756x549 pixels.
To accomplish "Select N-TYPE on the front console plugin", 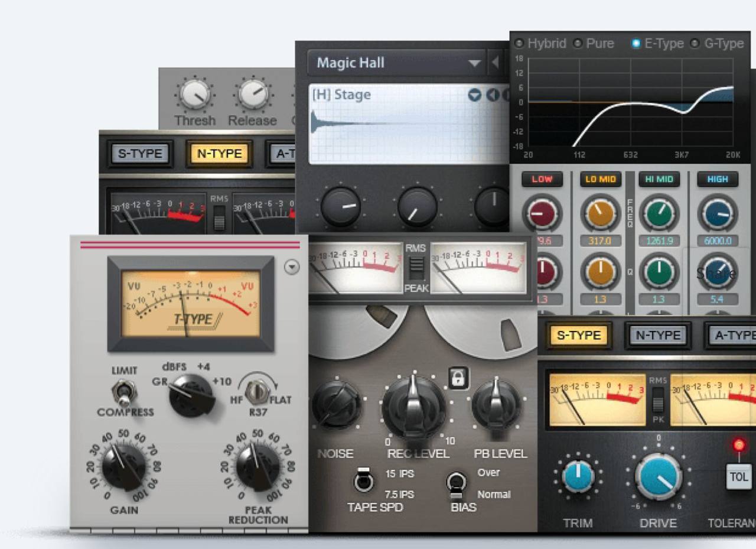I will [657, 335].
